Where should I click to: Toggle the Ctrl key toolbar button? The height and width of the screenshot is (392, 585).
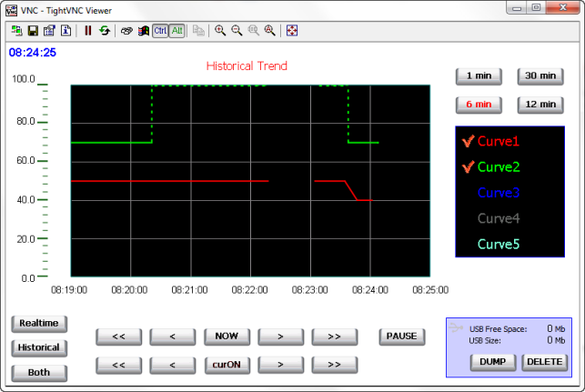[x=160, y=30]
